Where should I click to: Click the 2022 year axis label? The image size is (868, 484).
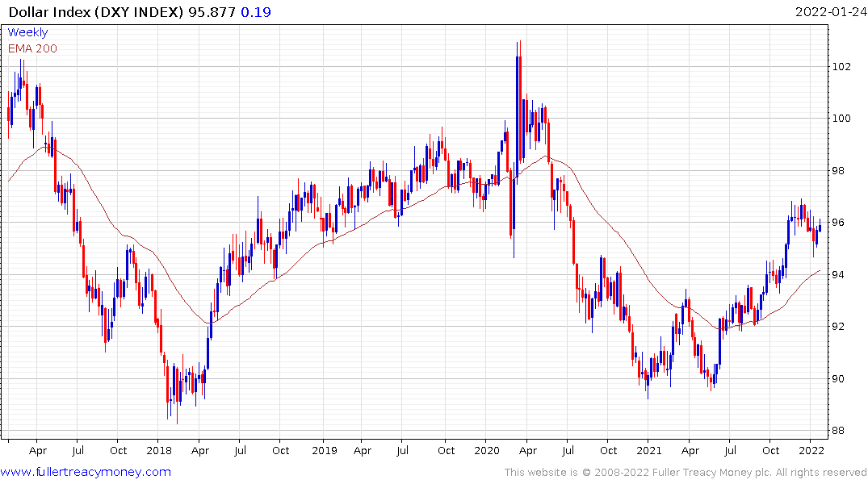click(x=811, y=450)
